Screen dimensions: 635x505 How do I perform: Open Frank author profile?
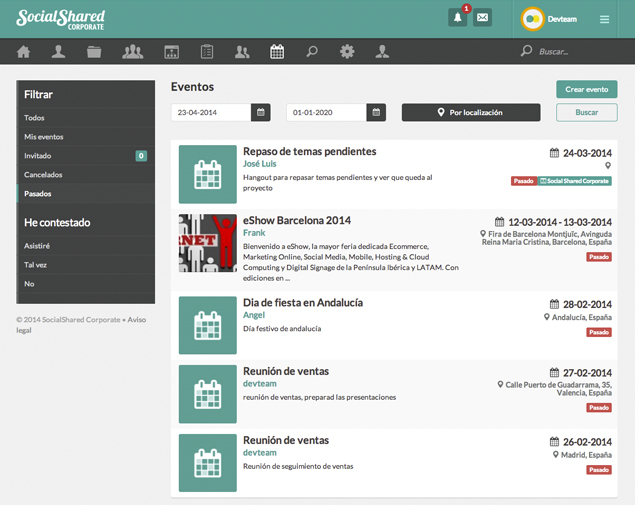click(x=254, y=233)
